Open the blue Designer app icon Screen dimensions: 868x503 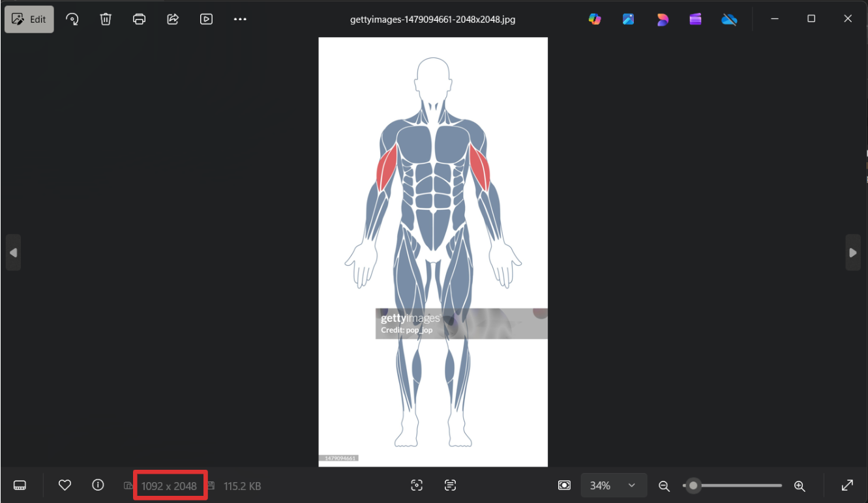629,19
